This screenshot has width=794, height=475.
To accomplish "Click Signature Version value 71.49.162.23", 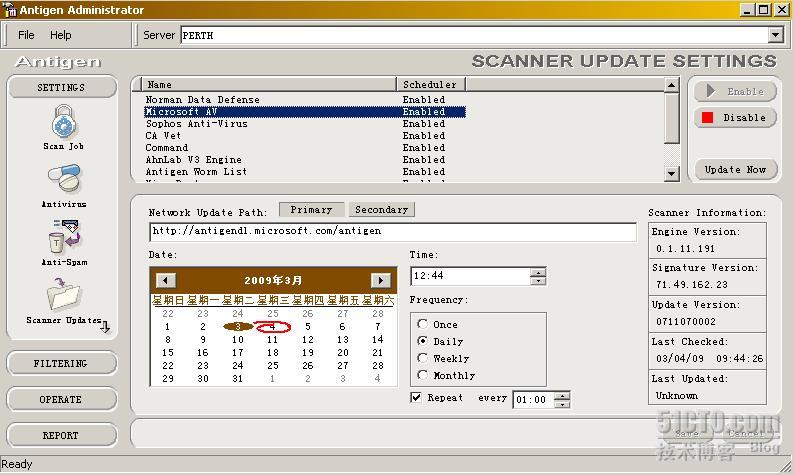I will point(692,285).
